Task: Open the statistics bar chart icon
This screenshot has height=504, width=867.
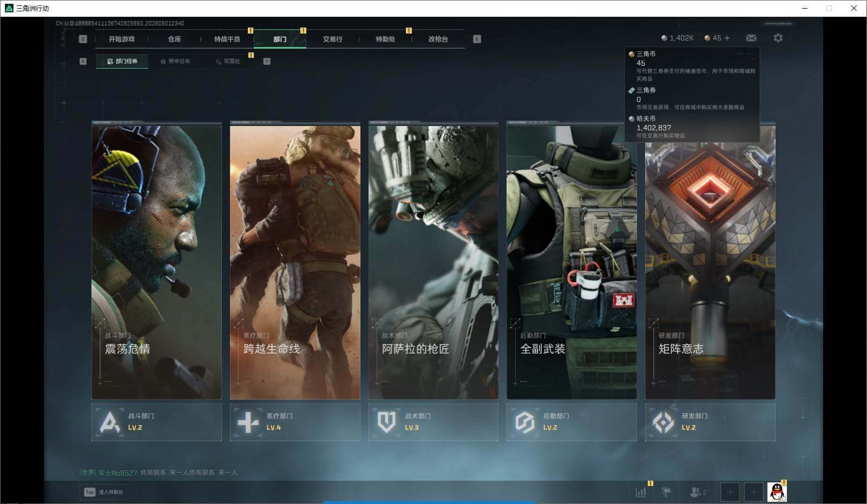Action: click(641, 492)
